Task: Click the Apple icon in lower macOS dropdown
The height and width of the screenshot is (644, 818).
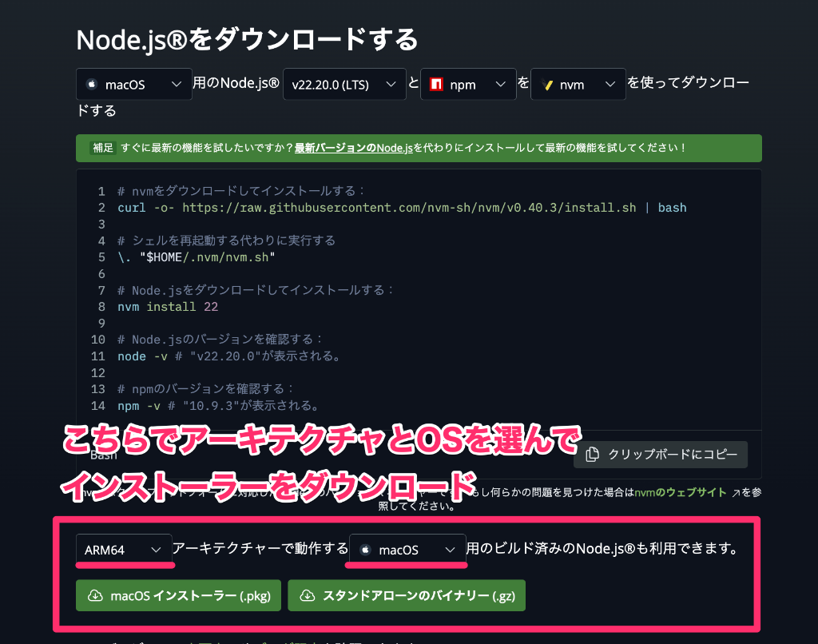Action: [x=365, y=550]
